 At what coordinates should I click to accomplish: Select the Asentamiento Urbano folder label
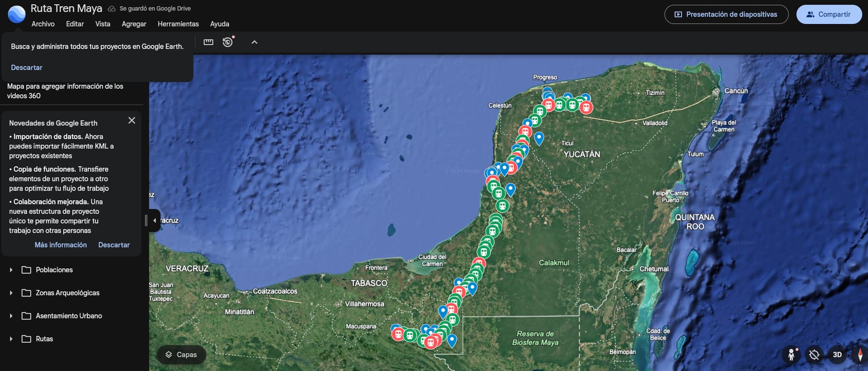point(69,316)
